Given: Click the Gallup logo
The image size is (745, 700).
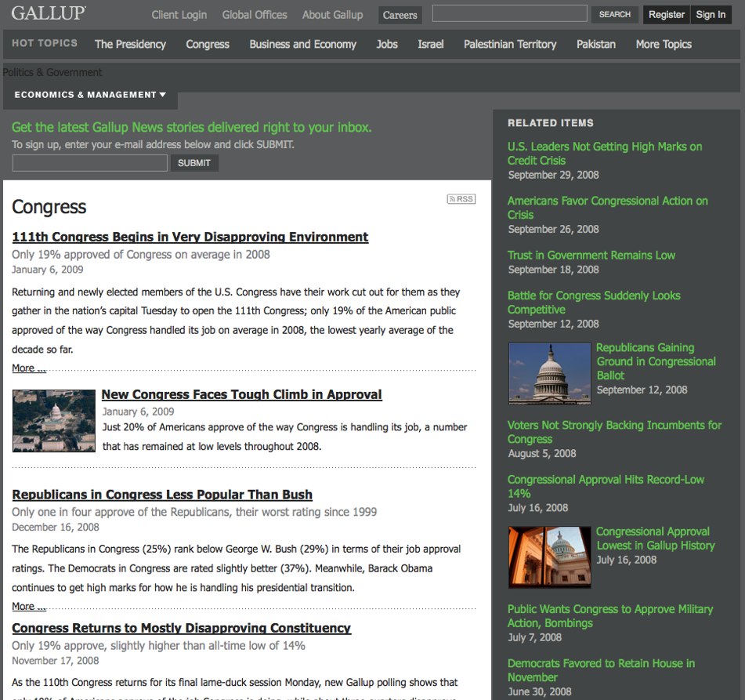Looking at the screenshot, I should [x=49, y=13].
